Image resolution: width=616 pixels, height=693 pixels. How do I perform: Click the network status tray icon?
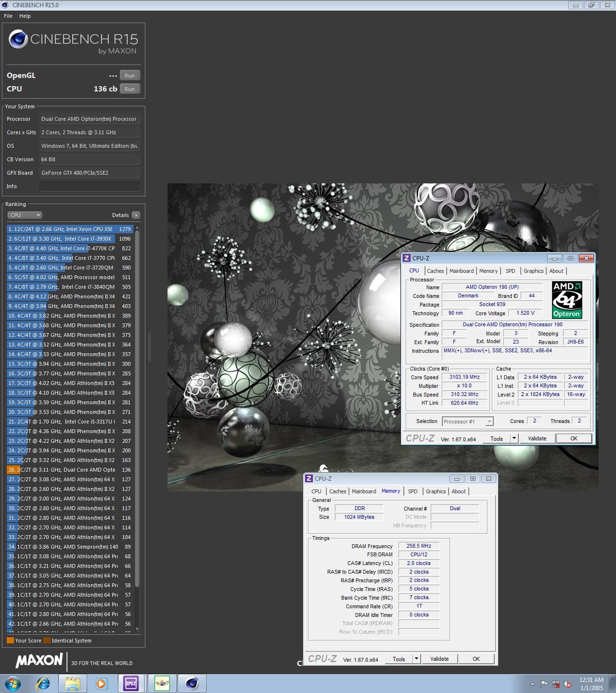coord(556,684)
